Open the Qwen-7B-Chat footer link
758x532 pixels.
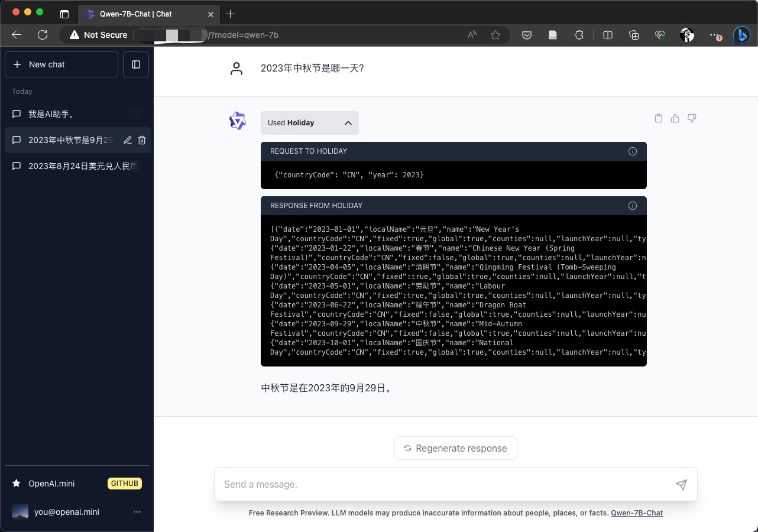(x=637, y=513)
